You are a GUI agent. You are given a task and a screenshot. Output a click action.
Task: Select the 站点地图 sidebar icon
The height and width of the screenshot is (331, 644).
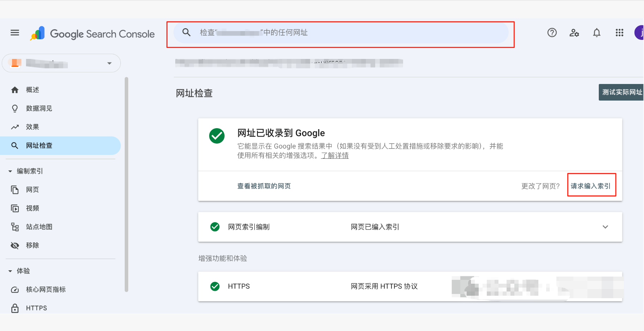tap(15, 227)
